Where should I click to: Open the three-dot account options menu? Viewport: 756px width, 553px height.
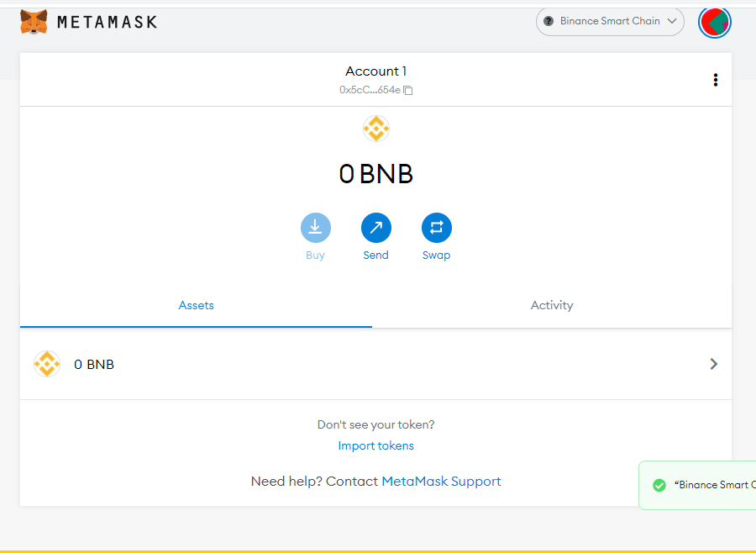coord(716,80)
